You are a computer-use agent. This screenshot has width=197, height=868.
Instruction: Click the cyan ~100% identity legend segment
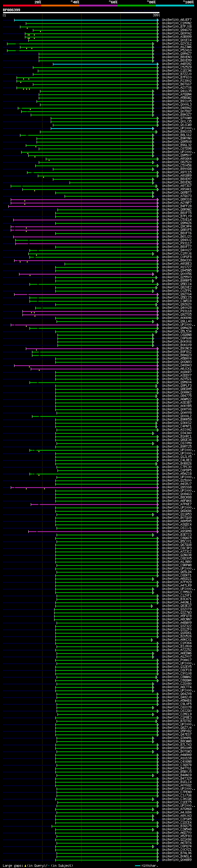[x=175, y=6]
